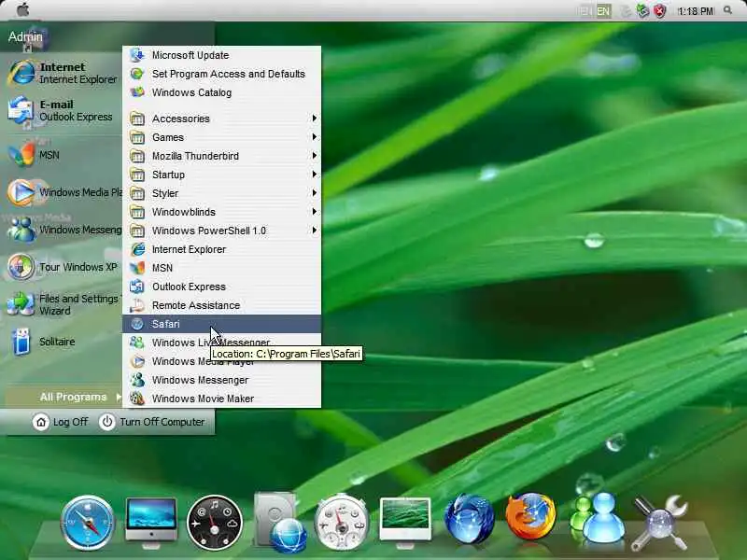Launch Thunderbird from the dock
The image size is (747, 560).
[x=470, y=520]
